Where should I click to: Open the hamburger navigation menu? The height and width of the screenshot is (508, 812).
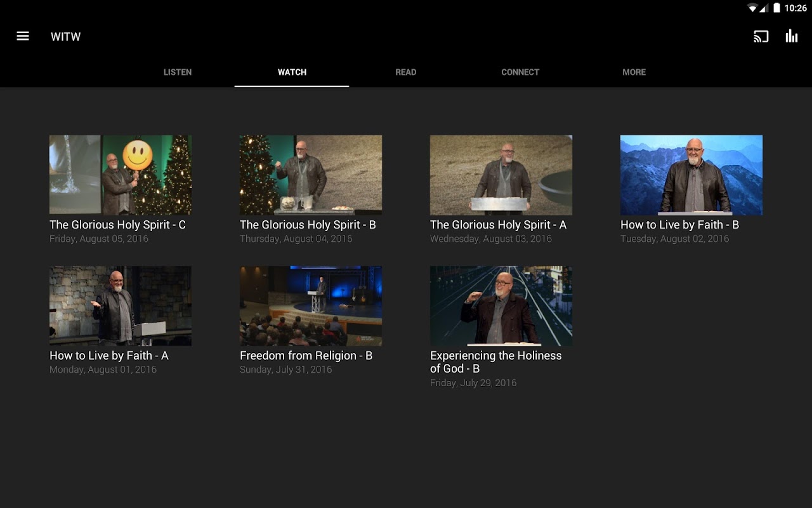point(23,36)
